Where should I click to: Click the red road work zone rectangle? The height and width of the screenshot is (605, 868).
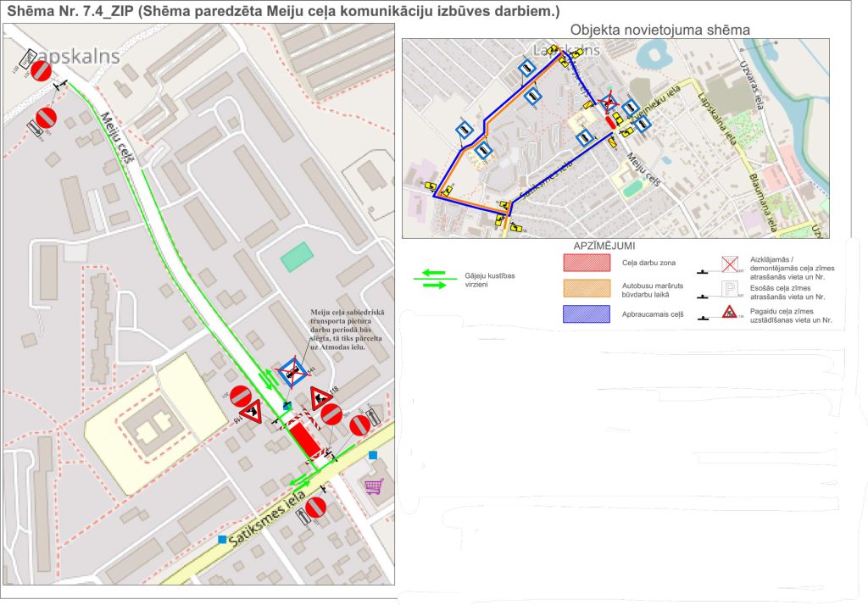[302, 438]
